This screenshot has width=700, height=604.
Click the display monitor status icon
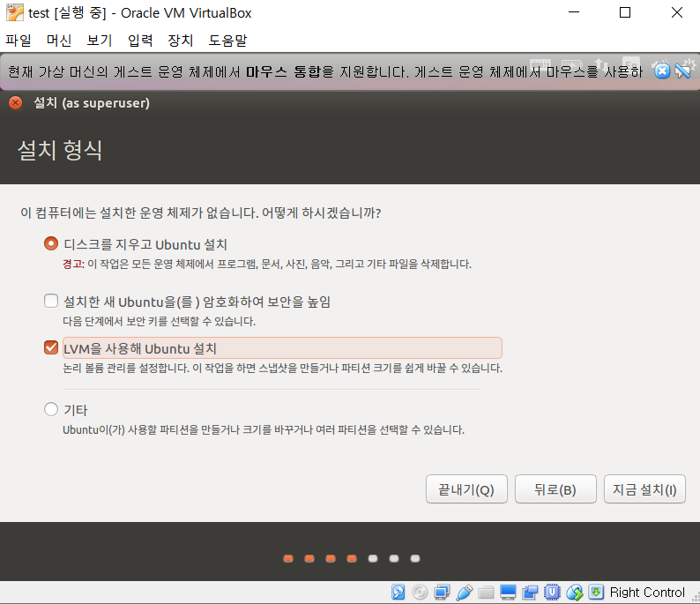pos(508,593)
